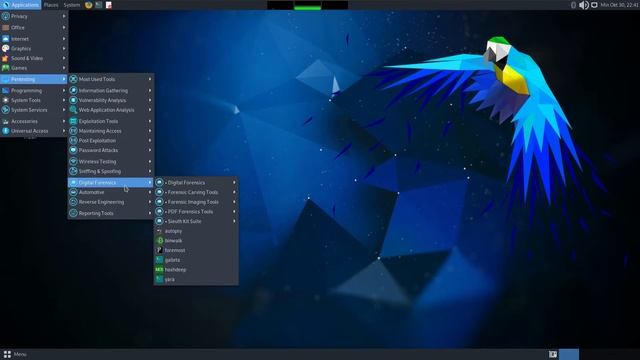Screen dimensions: 640x360
Task: Click the System Services icon
Action: coord(6,110)
